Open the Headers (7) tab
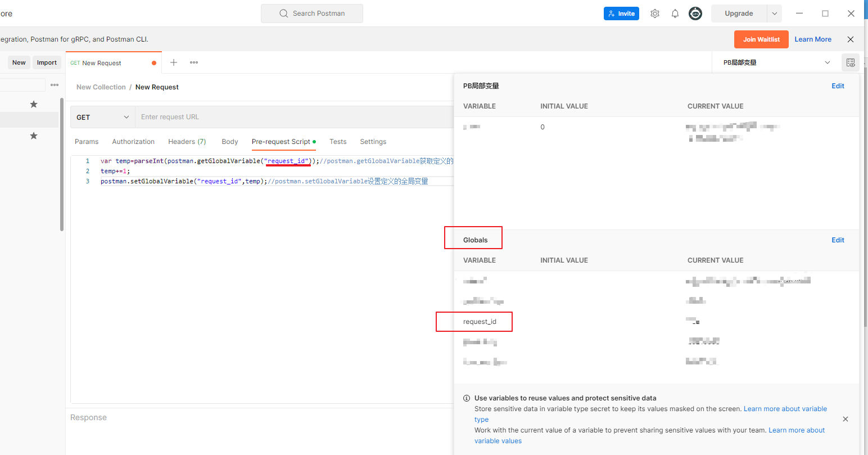 pyautogui.click(x=187, y=142)
